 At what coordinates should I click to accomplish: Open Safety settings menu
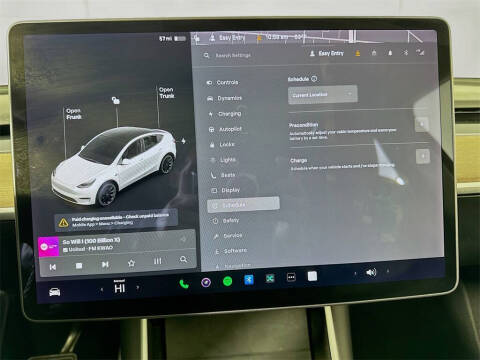point(226,220)
